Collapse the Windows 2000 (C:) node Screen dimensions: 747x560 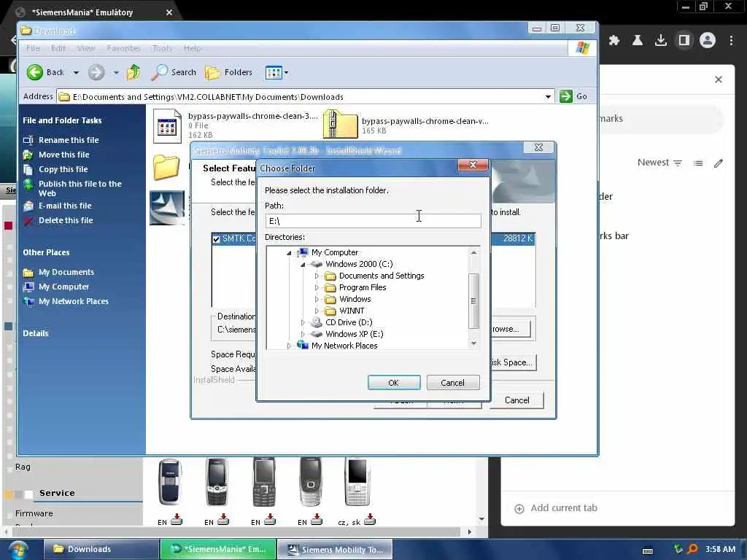coord(303,264)
